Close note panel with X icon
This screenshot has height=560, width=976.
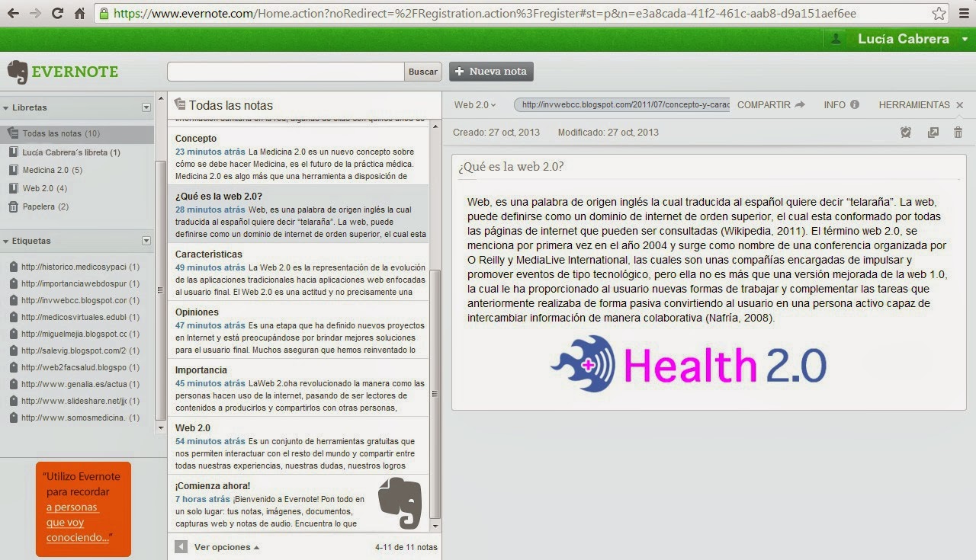click(x=960, y=105)
